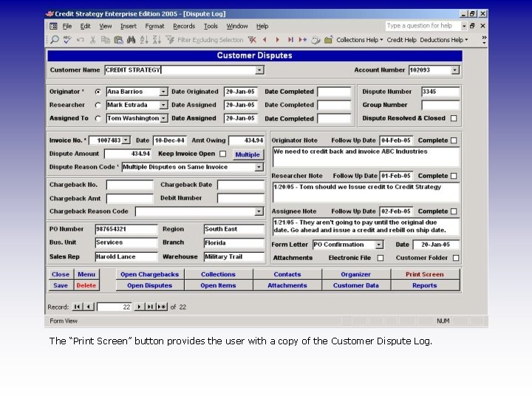Check the Electronic File box
The image size is (532, 399).
pos(381,258)
